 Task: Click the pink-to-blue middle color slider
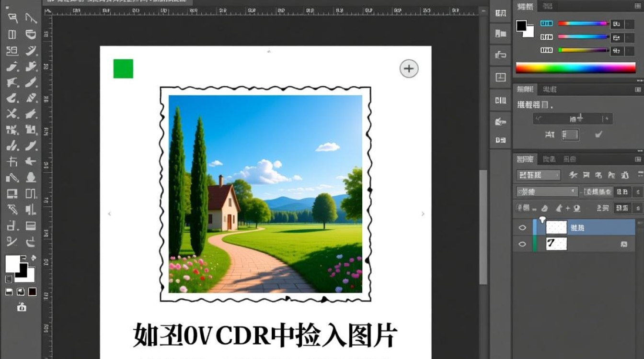(583, 37)
